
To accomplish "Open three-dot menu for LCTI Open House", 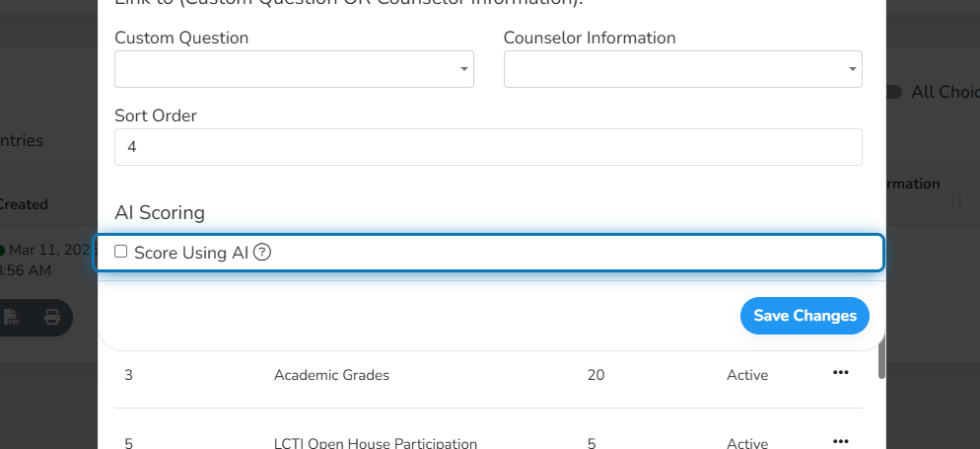I will click(841, 441).
